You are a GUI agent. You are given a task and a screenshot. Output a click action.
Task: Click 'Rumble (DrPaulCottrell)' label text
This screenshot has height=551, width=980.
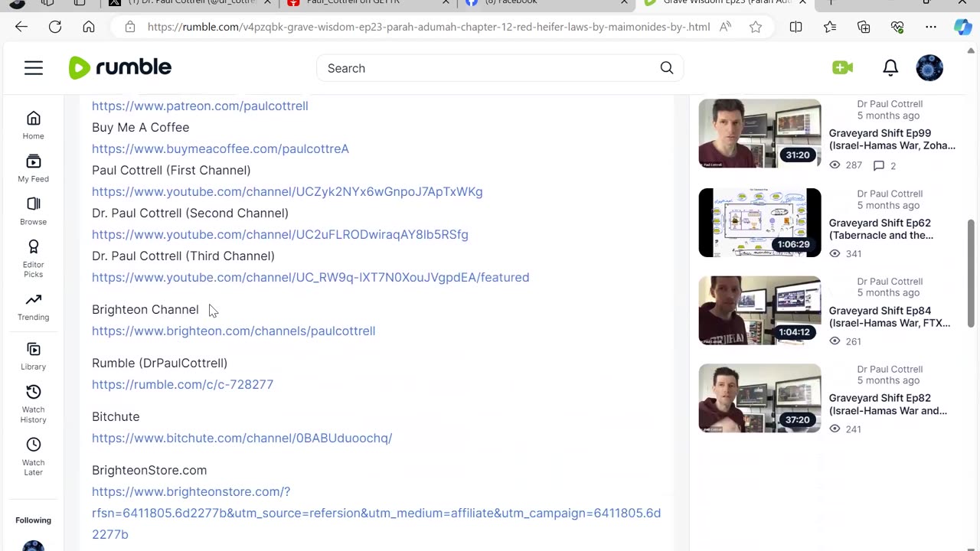[159, 363]
